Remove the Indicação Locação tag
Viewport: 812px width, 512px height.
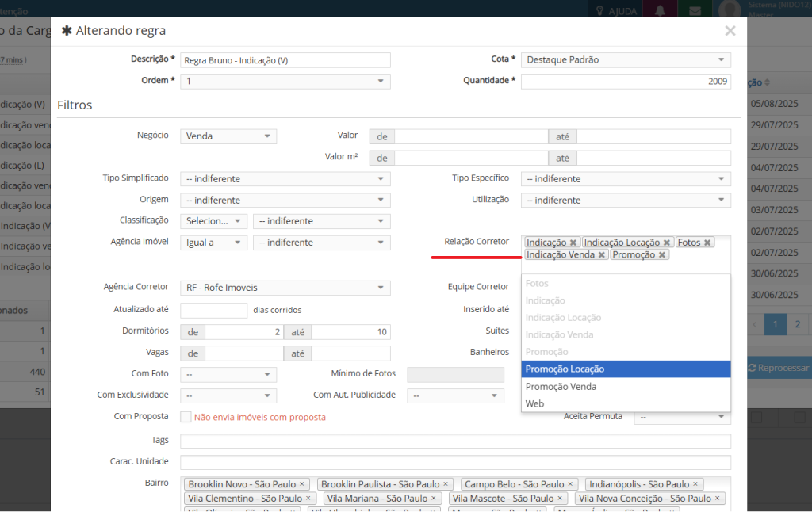point(667,243)
